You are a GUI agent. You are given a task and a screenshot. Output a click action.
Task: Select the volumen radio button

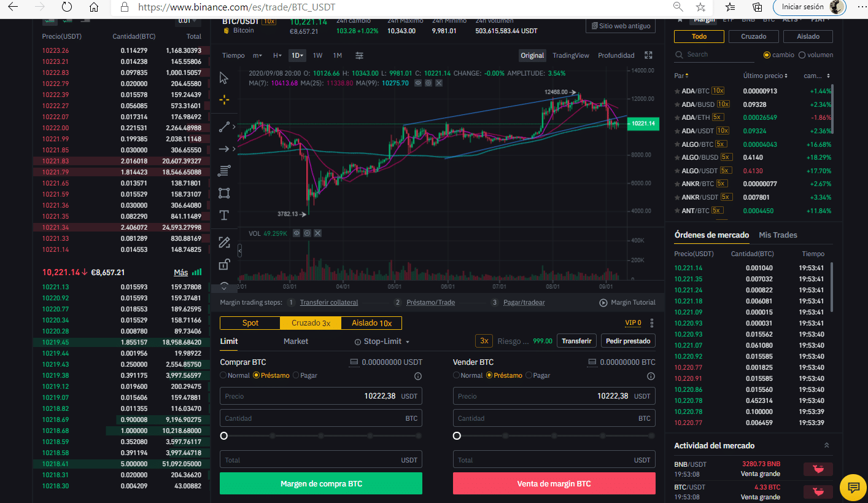(802, 55)
